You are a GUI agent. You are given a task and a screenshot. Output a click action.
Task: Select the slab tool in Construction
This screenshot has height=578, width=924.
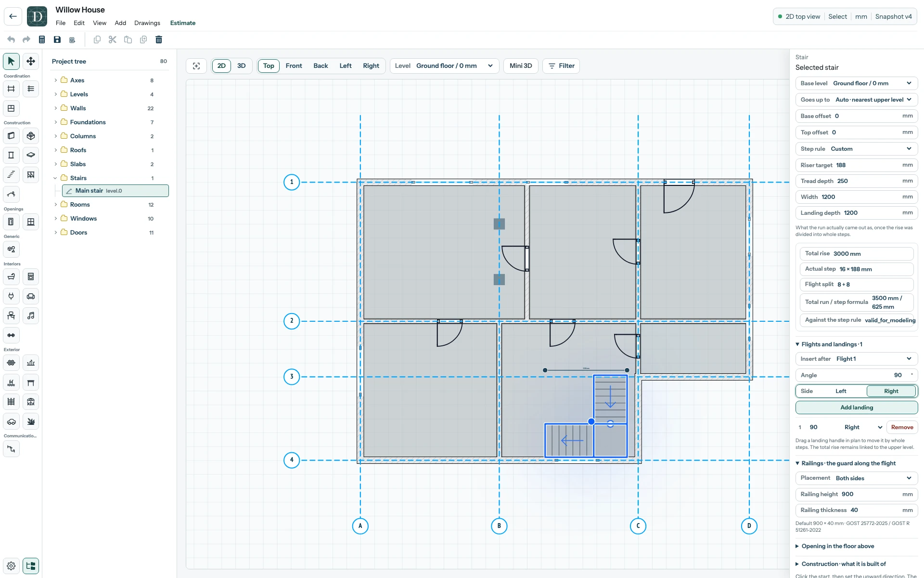click(x=31, y=155)
